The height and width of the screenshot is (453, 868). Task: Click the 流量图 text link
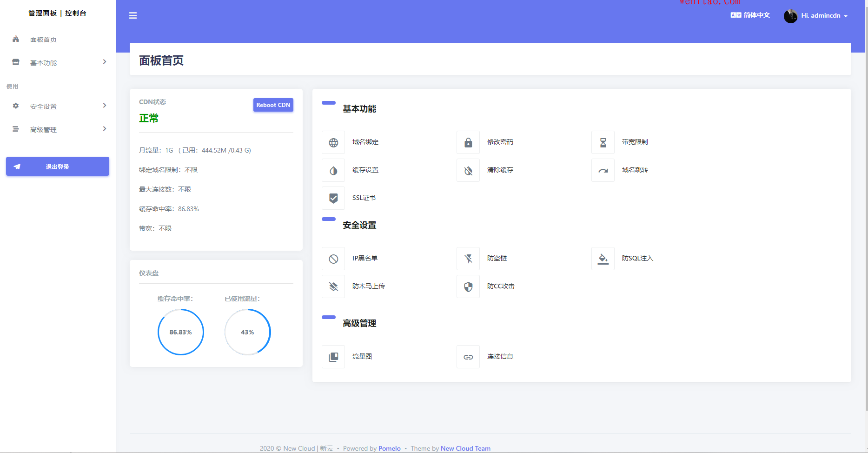pyautogui.click(x=362, y=357)
